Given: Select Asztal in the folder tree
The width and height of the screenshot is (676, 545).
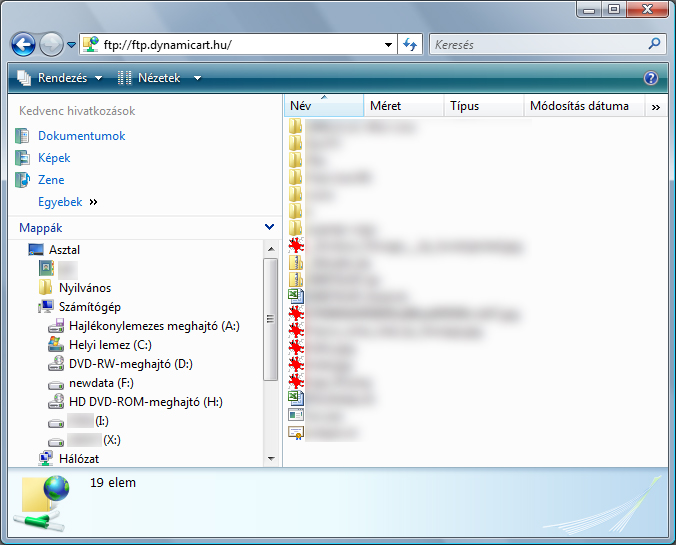Looking at the screenshot, I should pyautogui.click(x=64, y=250).
